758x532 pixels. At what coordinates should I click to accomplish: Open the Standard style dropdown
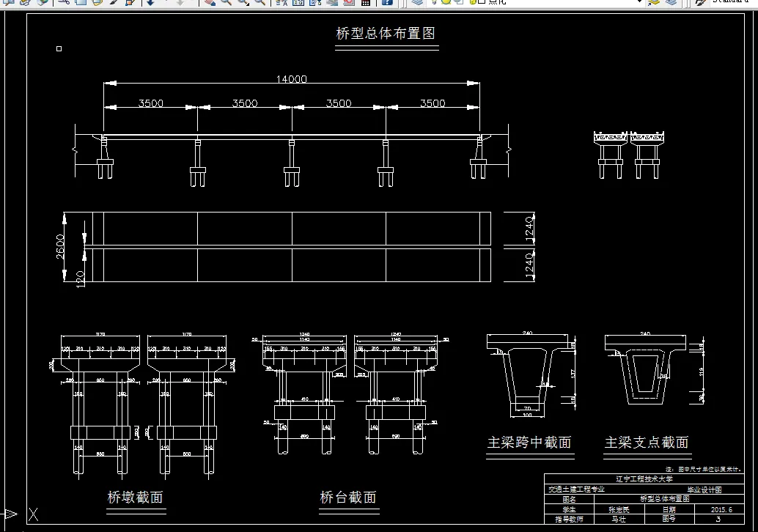(x=734, y=3)
